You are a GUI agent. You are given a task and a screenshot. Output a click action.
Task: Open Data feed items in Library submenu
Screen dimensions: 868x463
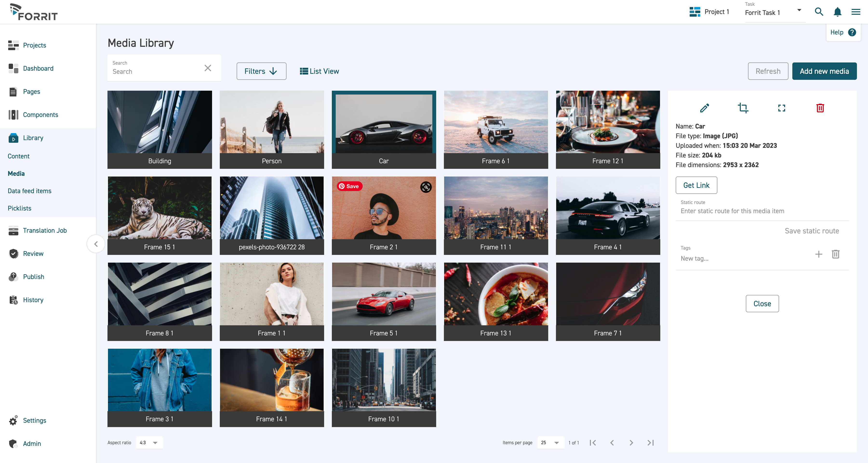pyautogui.click(x=30, y=191)
